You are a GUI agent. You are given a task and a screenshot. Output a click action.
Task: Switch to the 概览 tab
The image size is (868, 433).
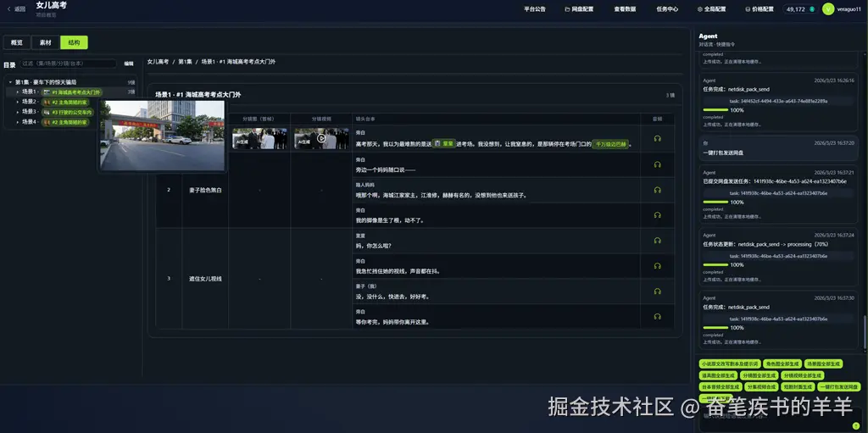click(17, 42)
